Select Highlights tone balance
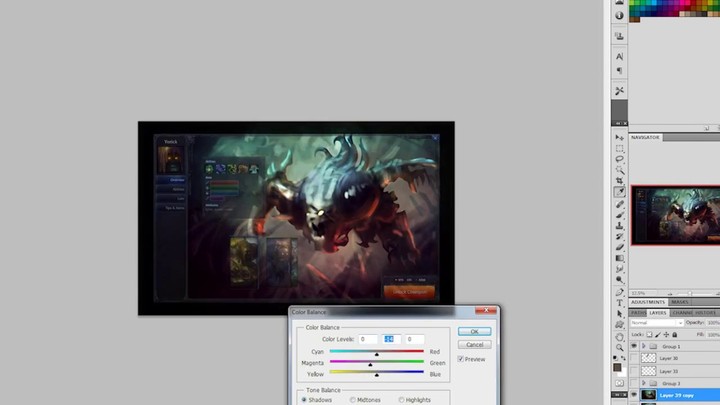The image size is (720, 405). (401, 400)
